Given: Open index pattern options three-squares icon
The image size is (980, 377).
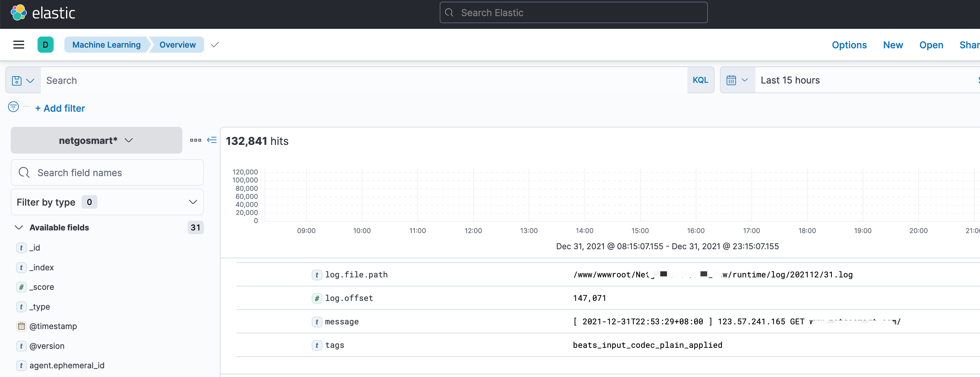Looking at the screenshot, I should click(x=195, y=140).
